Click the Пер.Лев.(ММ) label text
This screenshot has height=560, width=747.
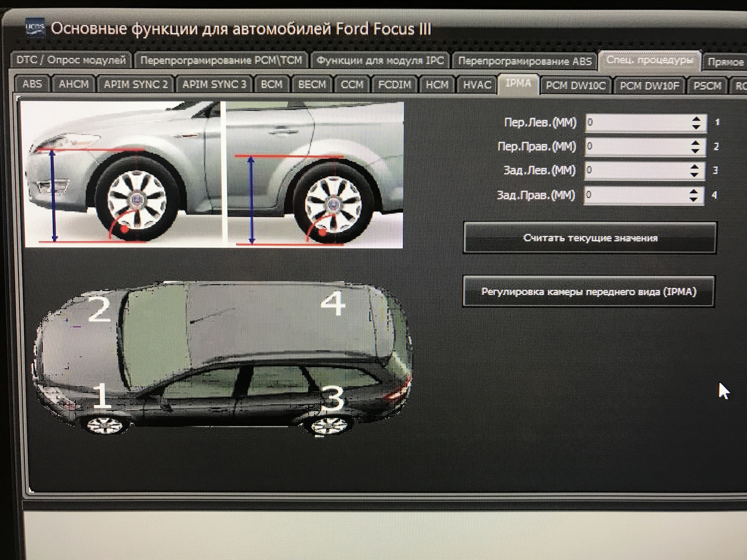[x=540, y=122]
